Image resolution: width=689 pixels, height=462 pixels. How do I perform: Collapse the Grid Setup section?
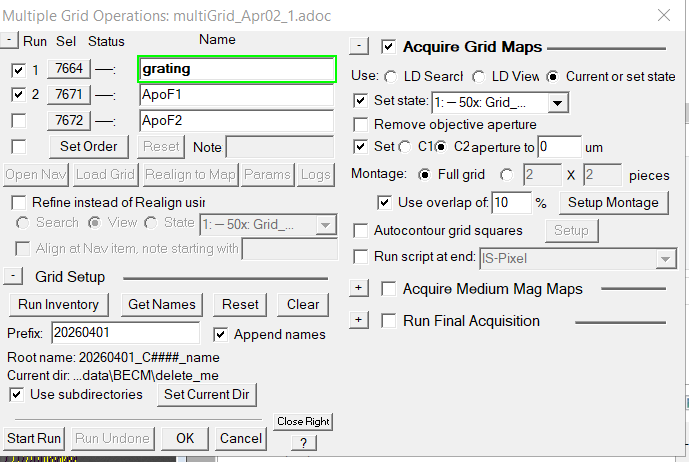13,276
